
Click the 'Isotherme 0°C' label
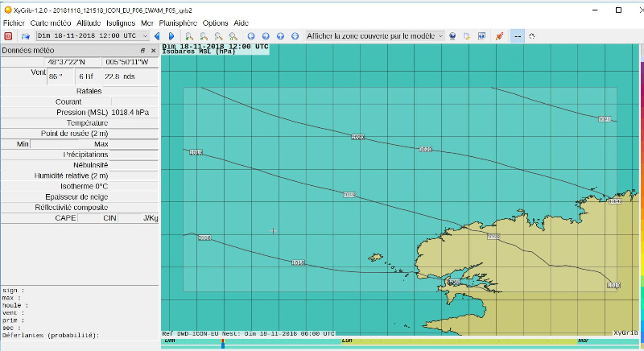point(85,187)
